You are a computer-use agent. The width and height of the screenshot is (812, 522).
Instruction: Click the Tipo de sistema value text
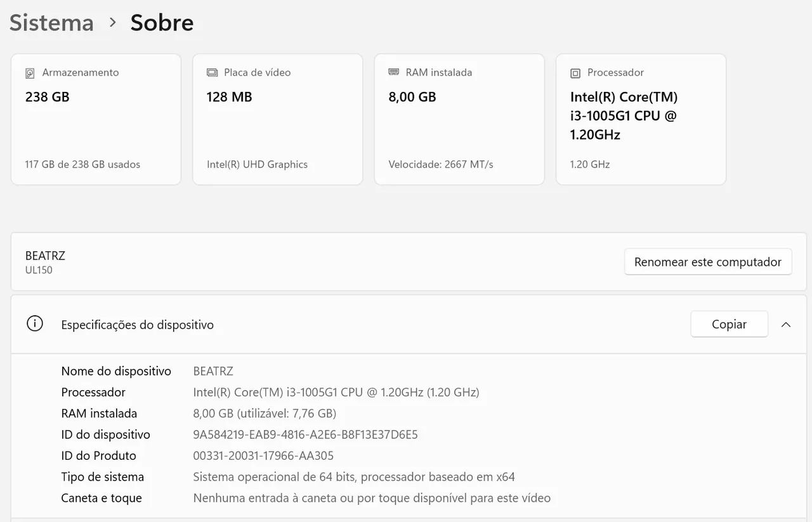353,477
